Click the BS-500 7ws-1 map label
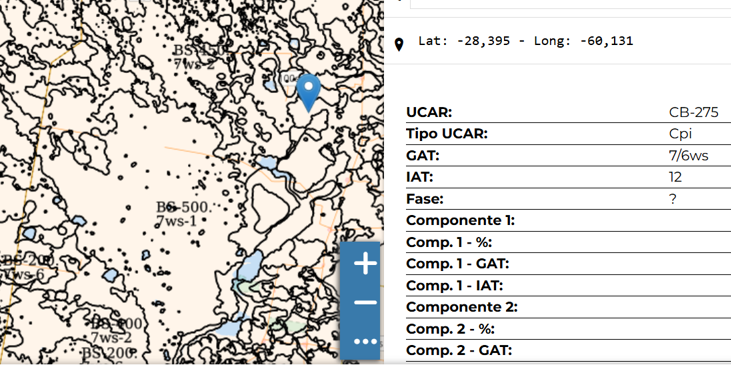The width and height of the screenshot is (731, 371). click(183, 214)
